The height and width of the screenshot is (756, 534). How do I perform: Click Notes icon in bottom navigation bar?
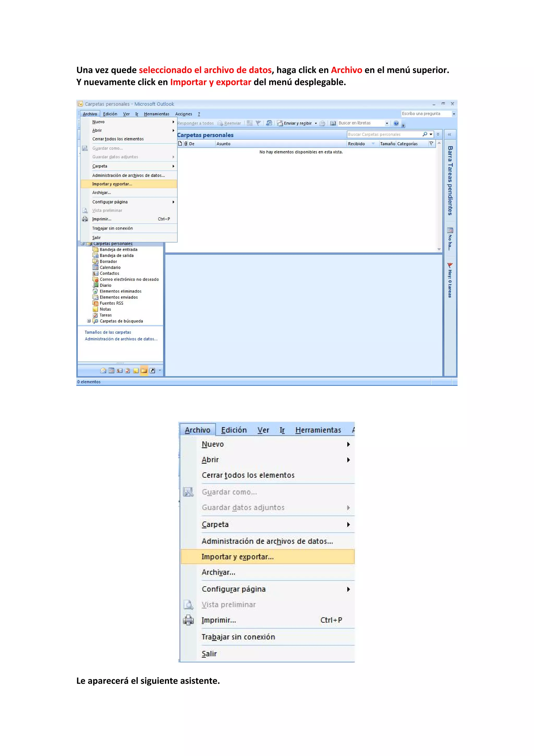coord(136,370)
